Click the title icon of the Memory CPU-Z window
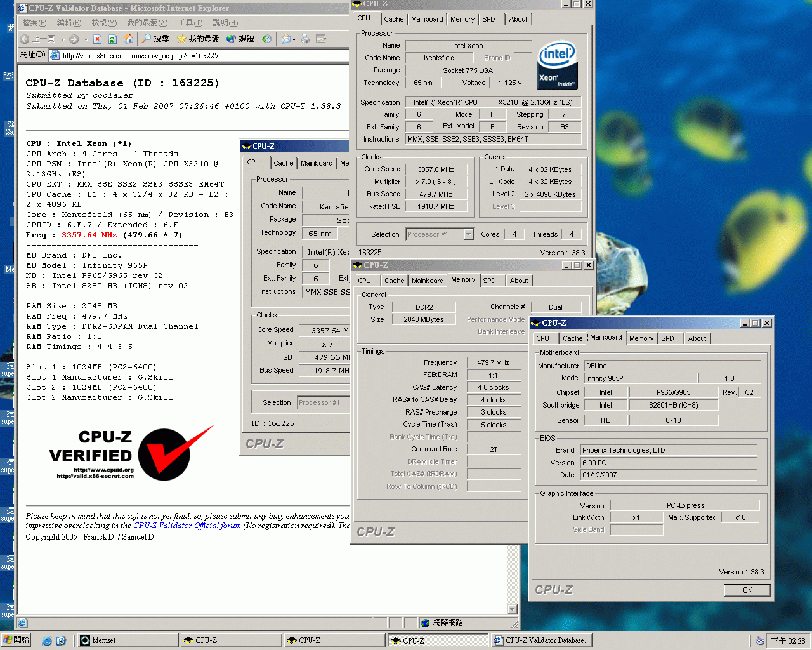The image size is (812, 650). point(357,265)
